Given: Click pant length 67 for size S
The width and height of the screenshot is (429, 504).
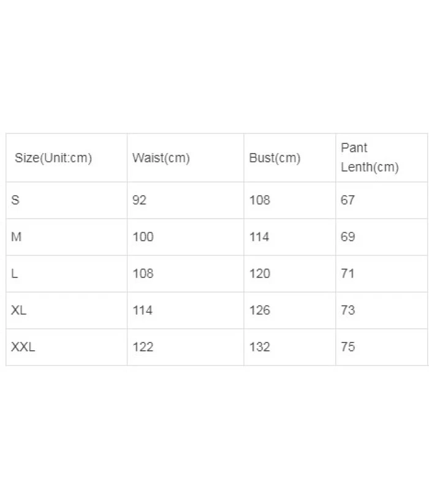Looking at the screenshot, I should click(347, 200).
